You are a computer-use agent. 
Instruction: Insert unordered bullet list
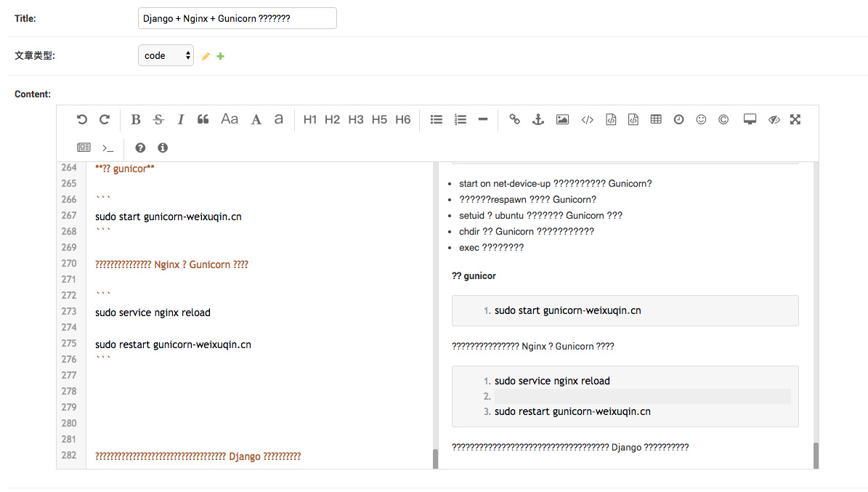point(437,120)
